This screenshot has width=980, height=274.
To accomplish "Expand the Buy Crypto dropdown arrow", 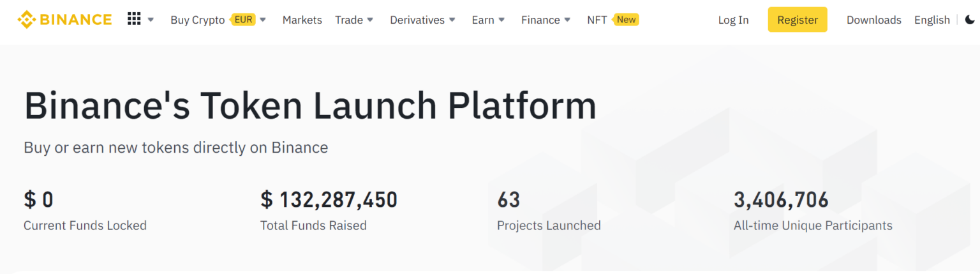I will click(x=263, y=20).
